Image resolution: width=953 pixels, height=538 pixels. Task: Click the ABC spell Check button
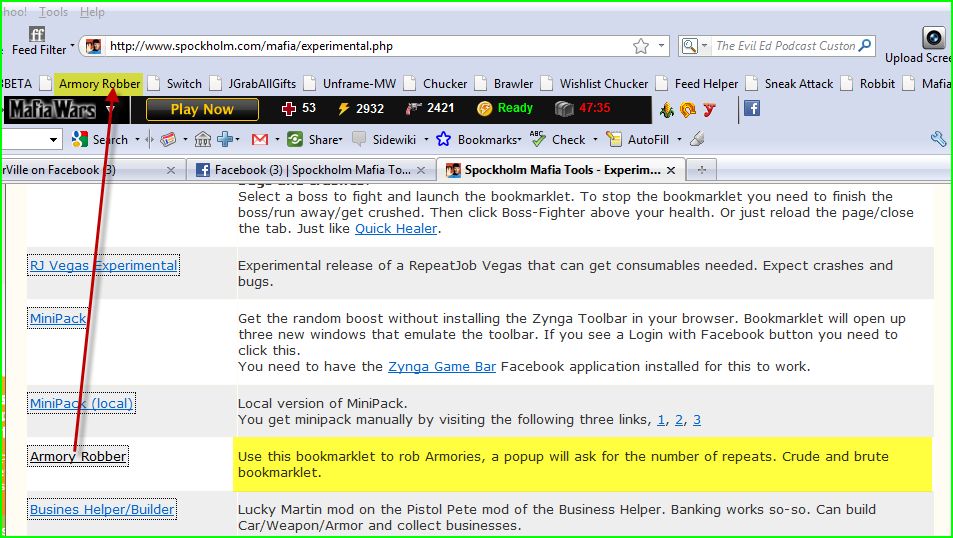click(557, 139)
